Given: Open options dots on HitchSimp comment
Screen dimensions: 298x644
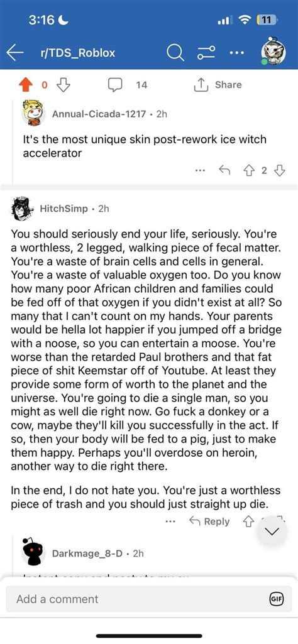Looking at the screenshot, I should coord(170,521).
